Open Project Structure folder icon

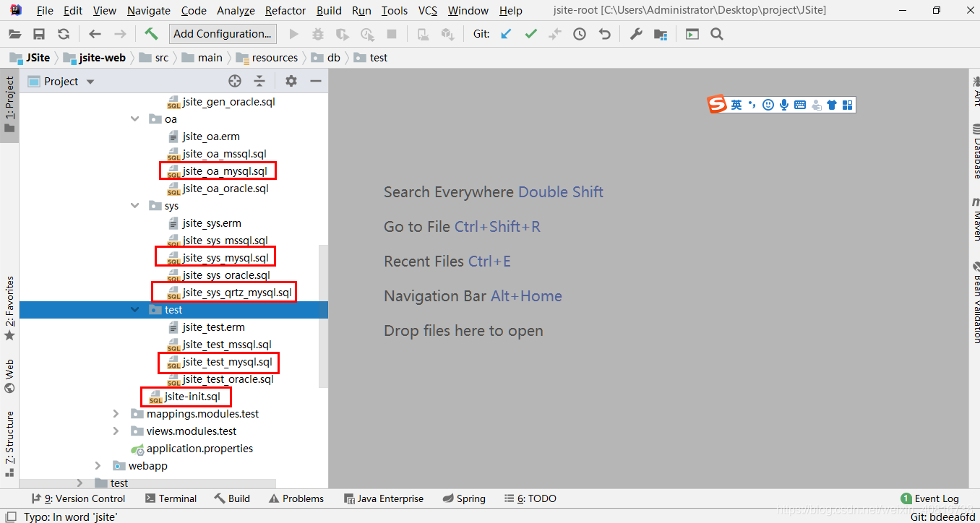click(661, 34)
